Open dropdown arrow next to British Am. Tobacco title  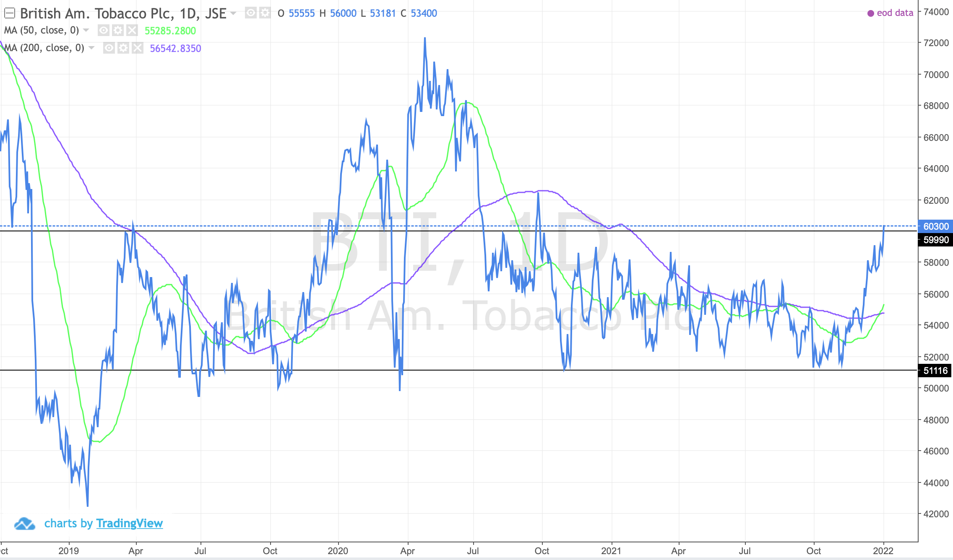233,13
